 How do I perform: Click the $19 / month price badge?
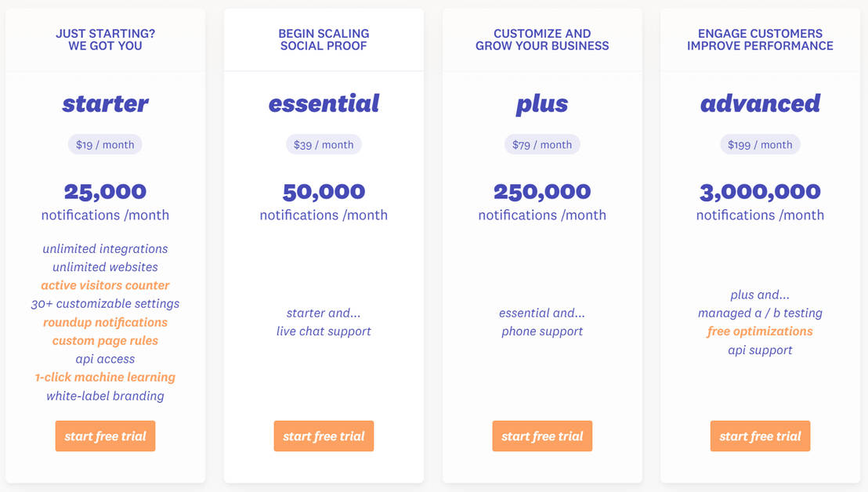[105, 144]
